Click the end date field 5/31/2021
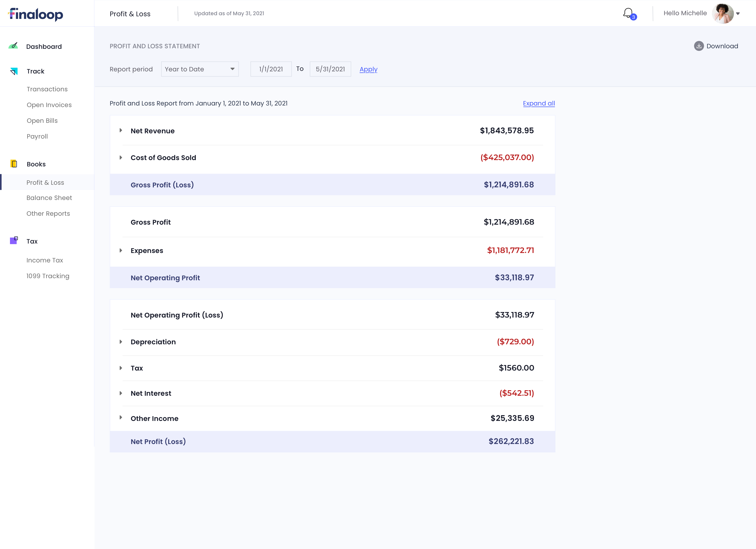This screenshot has width=756, height=549. 330,69
